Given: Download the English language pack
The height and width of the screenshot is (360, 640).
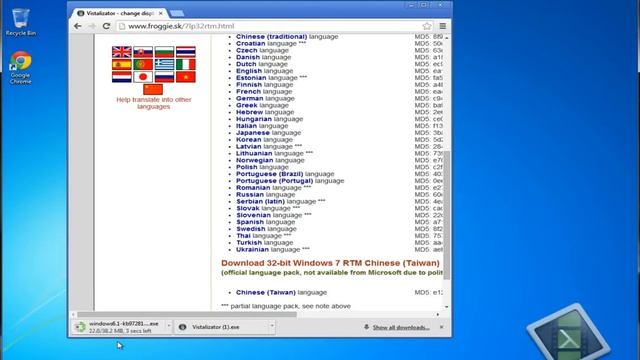Looking at the screenshot, I should point(249,71).
